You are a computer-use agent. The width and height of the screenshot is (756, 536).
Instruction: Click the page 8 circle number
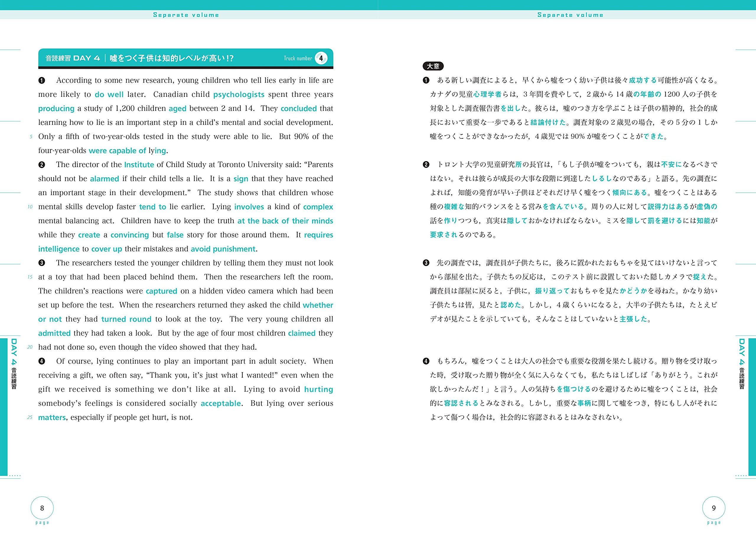coord(42,508)
